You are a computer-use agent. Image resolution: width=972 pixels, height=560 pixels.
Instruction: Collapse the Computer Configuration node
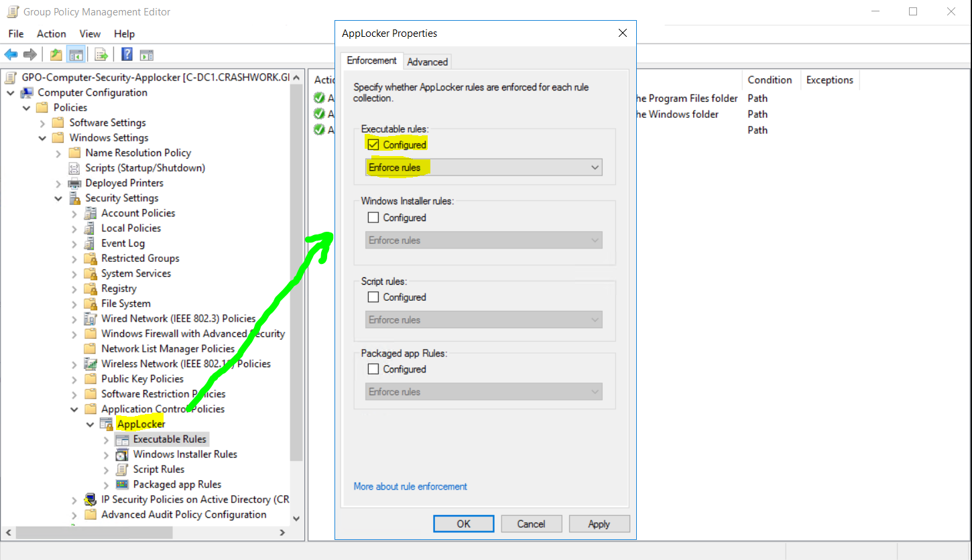click(11, 92)
